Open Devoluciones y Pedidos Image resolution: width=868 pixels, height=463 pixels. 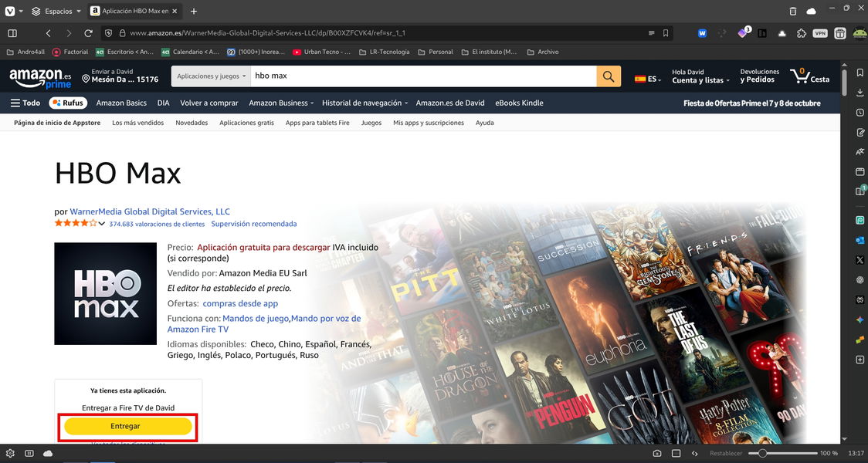tap(760, 76)
